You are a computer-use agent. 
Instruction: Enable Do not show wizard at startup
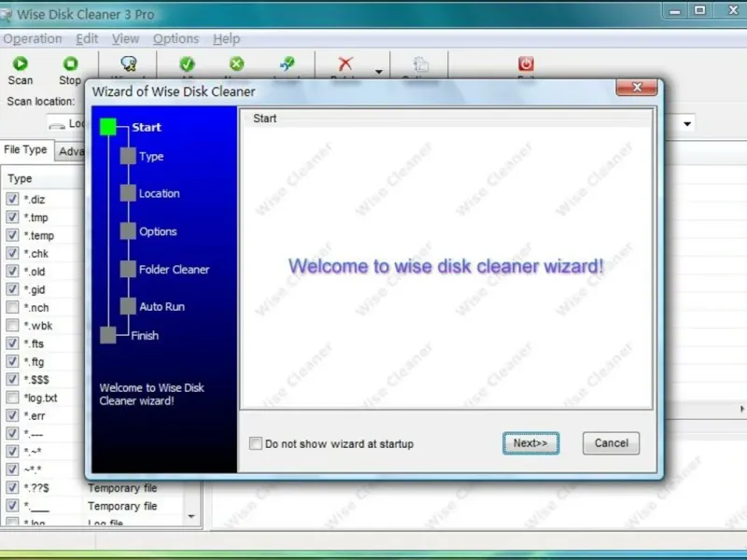pos(256,443)
